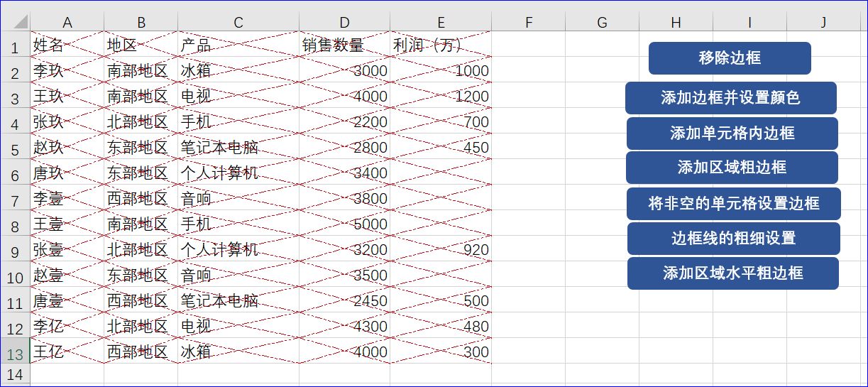Select column C header
868x387 pixels.
click(238, 22)
